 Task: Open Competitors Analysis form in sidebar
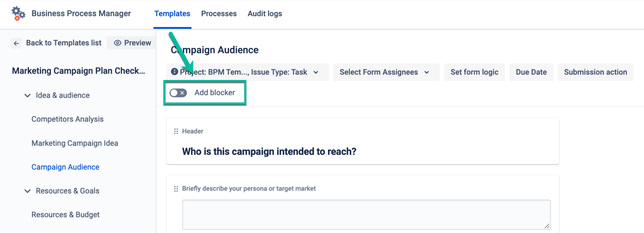(67, 119)
